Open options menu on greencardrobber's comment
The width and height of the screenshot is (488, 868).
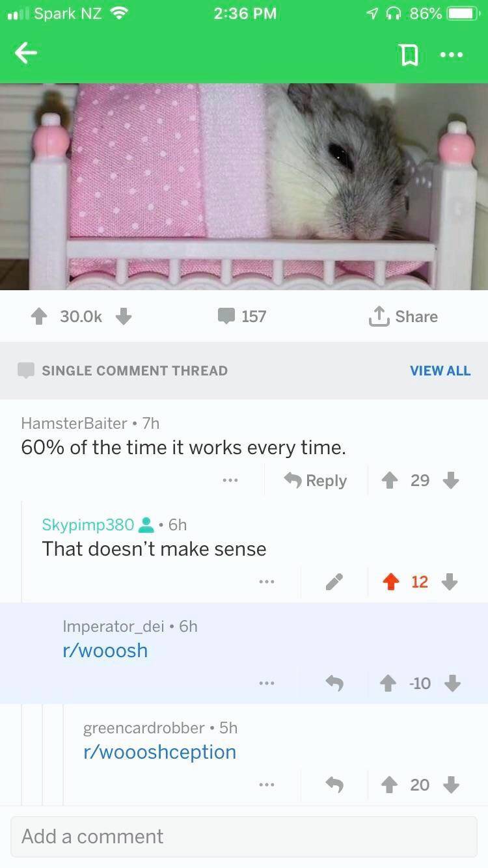(x=265, y=785)
